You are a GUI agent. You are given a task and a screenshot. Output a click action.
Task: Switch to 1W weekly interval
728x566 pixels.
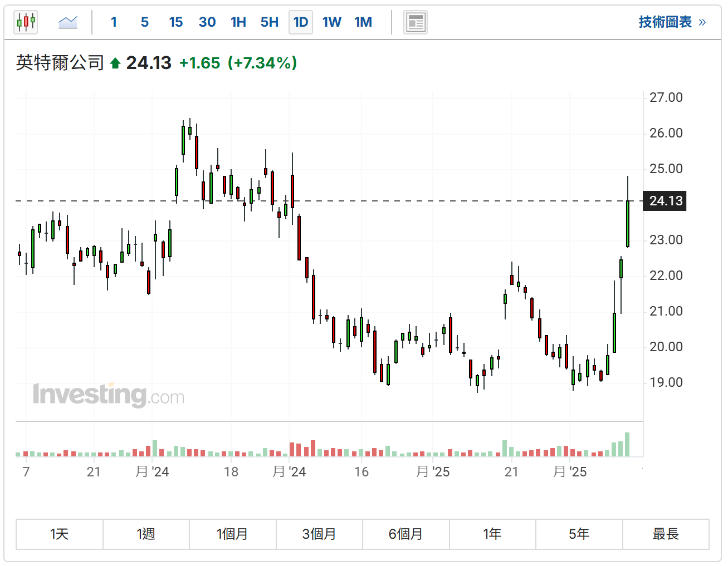tap(332, 22)
